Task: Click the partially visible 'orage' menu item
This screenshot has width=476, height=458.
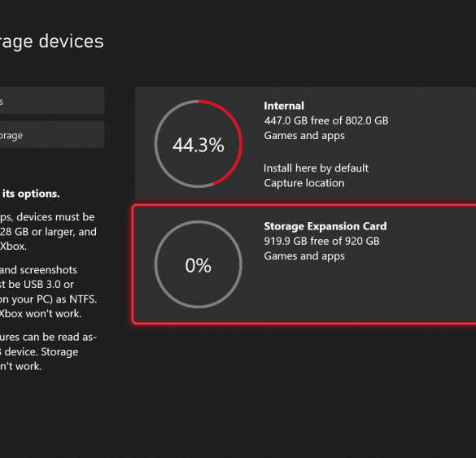Action: coord(52,135)
